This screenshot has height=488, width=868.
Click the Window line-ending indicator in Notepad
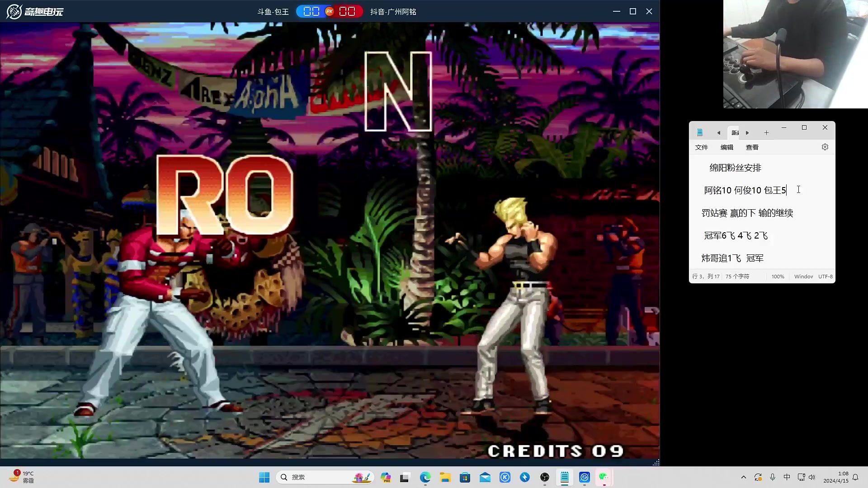point(804,277)
